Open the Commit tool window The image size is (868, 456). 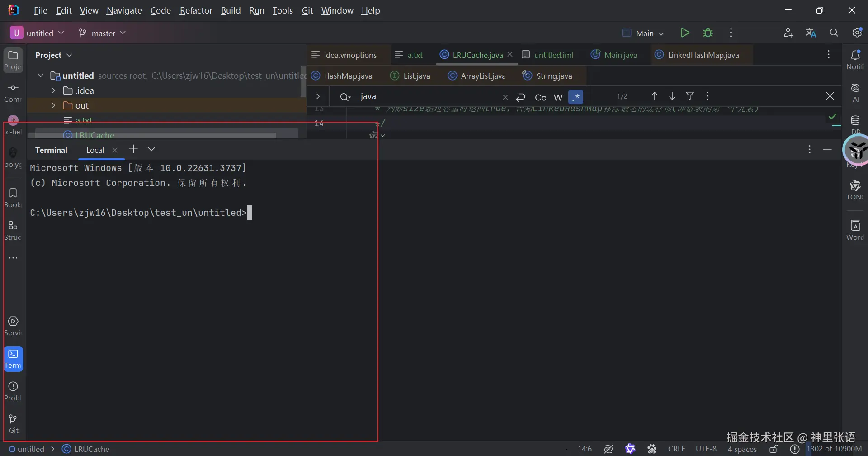(13, 92)
